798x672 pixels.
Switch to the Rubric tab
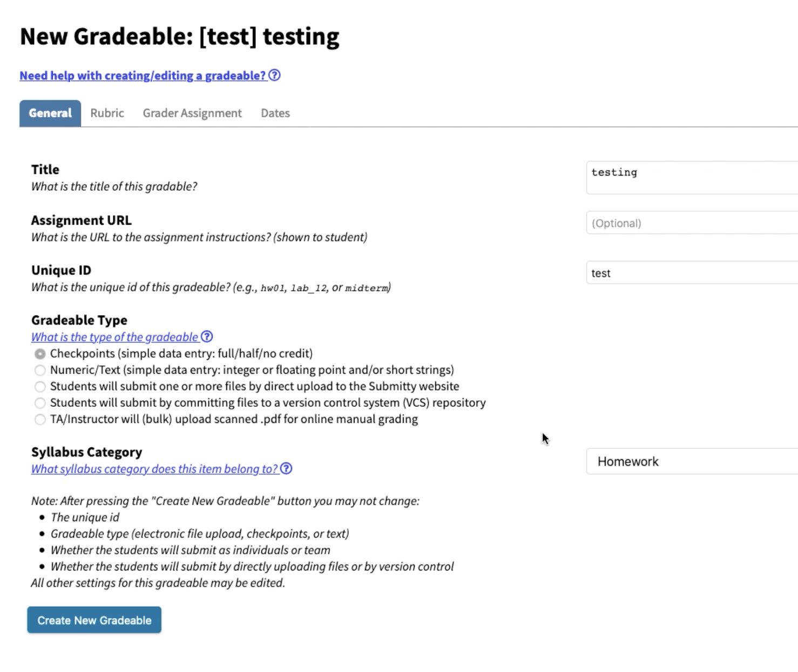[x=107, y=113]
